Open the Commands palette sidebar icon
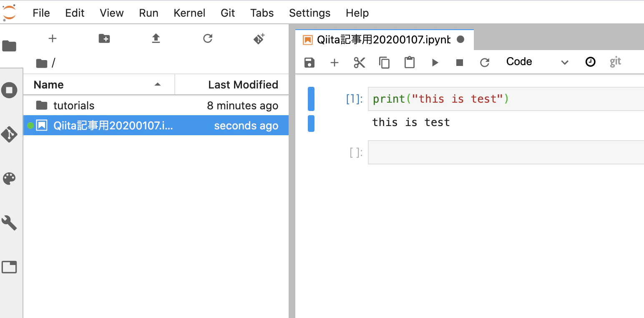644x318 pixels. point(9,179)
